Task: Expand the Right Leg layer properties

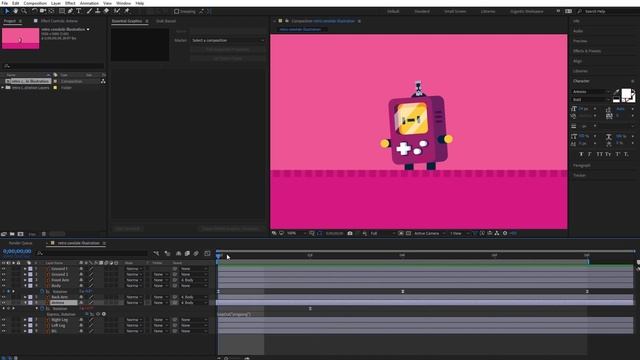Action: point(25,320)
